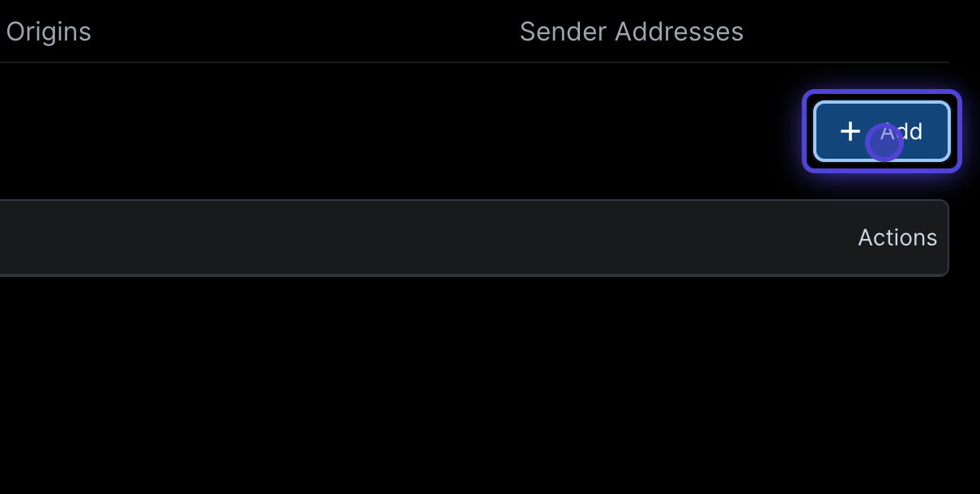Click the empty table header row
Screen dimensions: 980x494
click(x=474, y=238)
